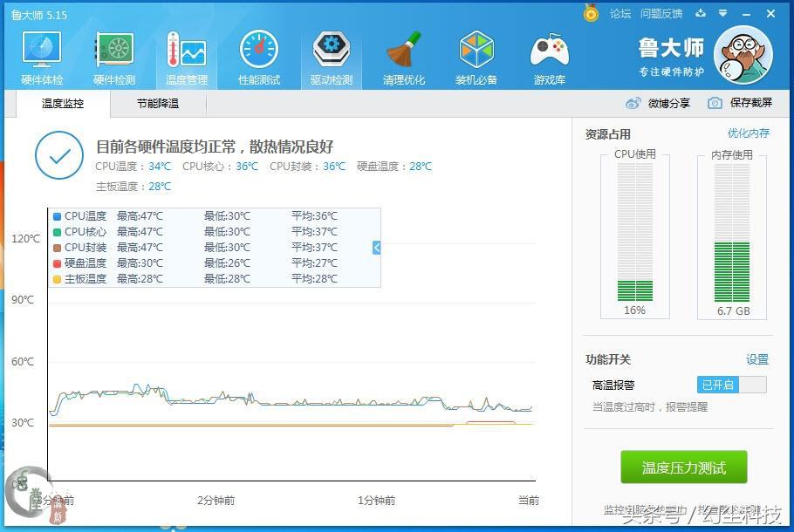The image size is (794, 532).
Task: Toggle the 高温报警 alarm off
Action: point(731,385)
